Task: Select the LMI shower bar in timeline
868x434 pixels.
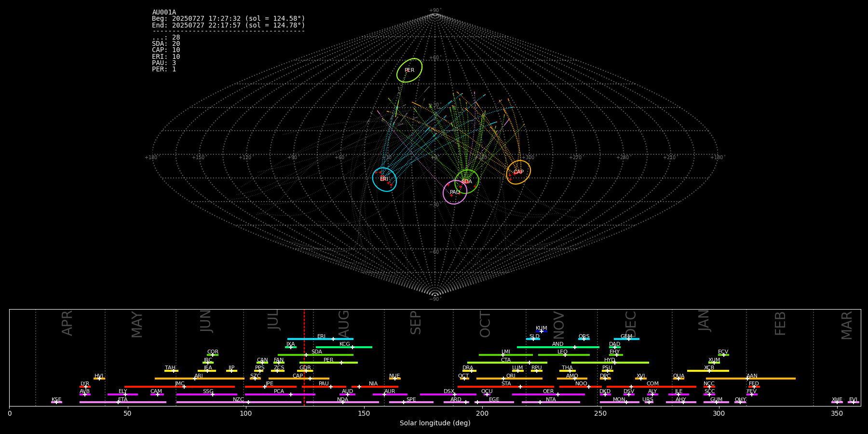Action: [x=506, y=355]
